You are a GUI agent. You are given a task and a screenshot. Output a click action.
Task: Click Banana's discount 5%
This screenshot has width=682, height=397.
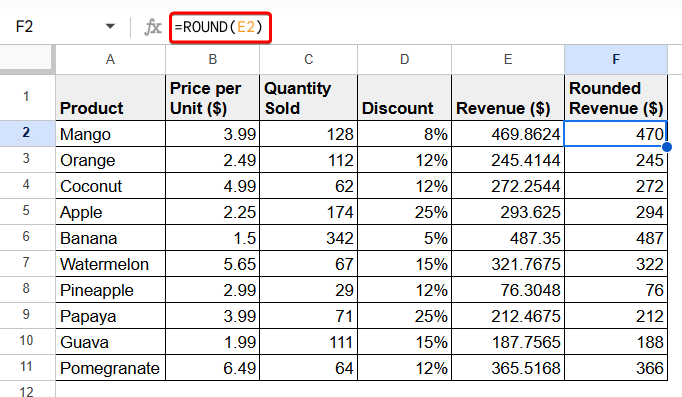point(405,237)
